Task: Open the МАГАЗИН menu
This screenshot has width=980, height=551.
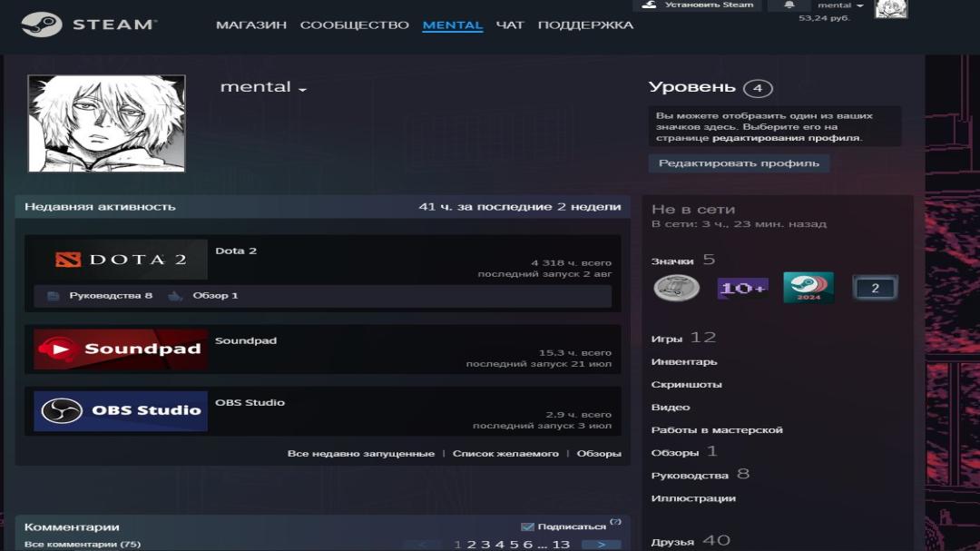Action: pos(251,25)
